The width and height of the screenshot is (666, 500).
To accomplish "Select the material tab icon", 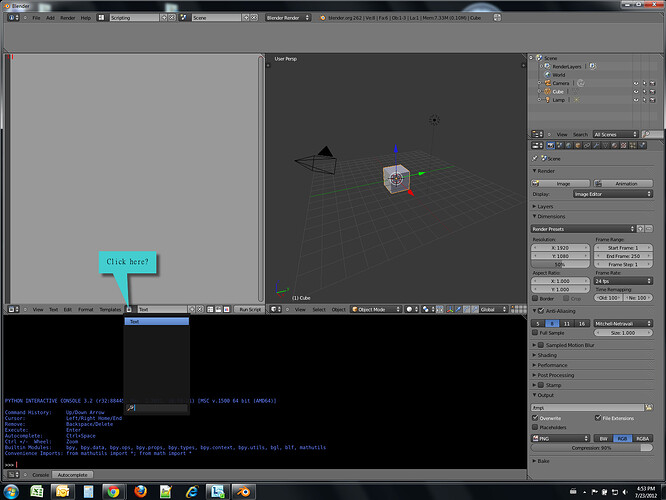I will coord(615,145).
